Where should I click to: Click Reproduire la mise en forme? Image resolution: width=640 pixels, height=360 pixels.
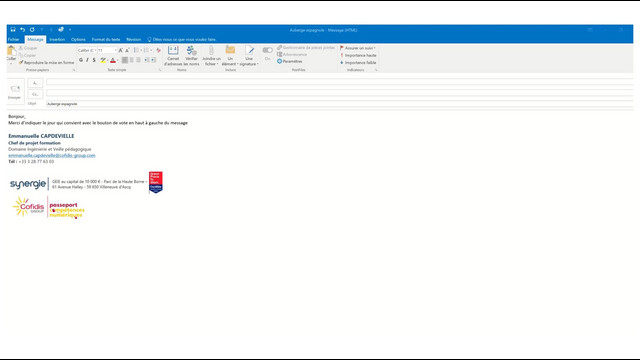(47, 62)
